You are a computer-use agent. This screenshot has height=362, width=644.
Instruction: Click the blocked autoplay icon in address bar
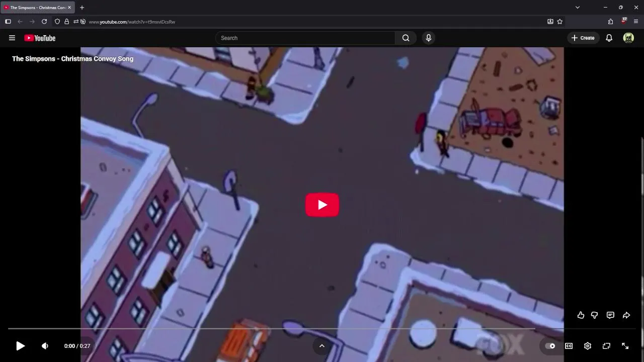tap(83, 22)
